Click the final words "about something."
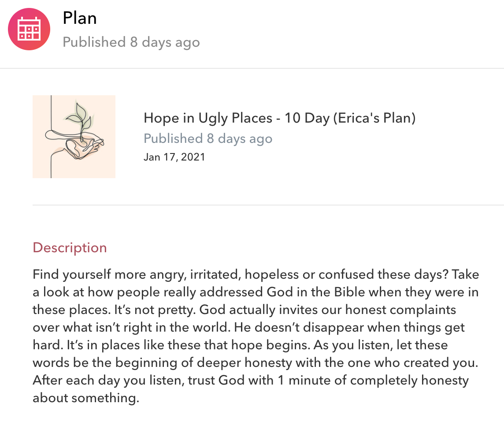The width and height of the screenshot is (504, 426). tap(86, 398)
